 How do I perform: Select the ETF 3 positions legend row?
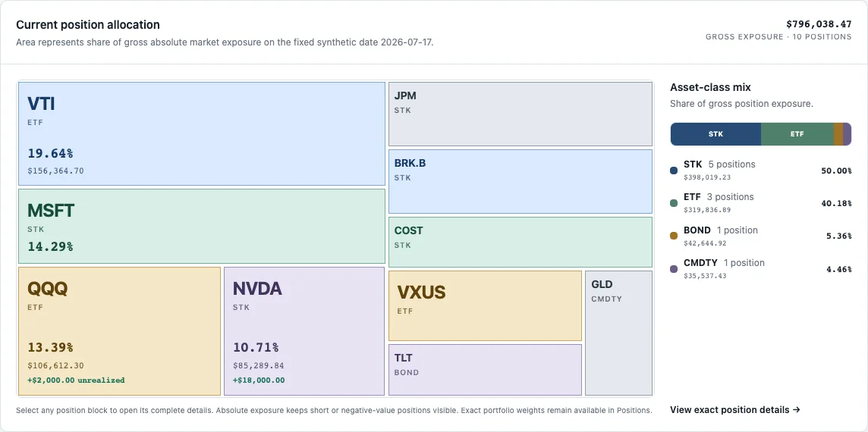tap(760, 203)
